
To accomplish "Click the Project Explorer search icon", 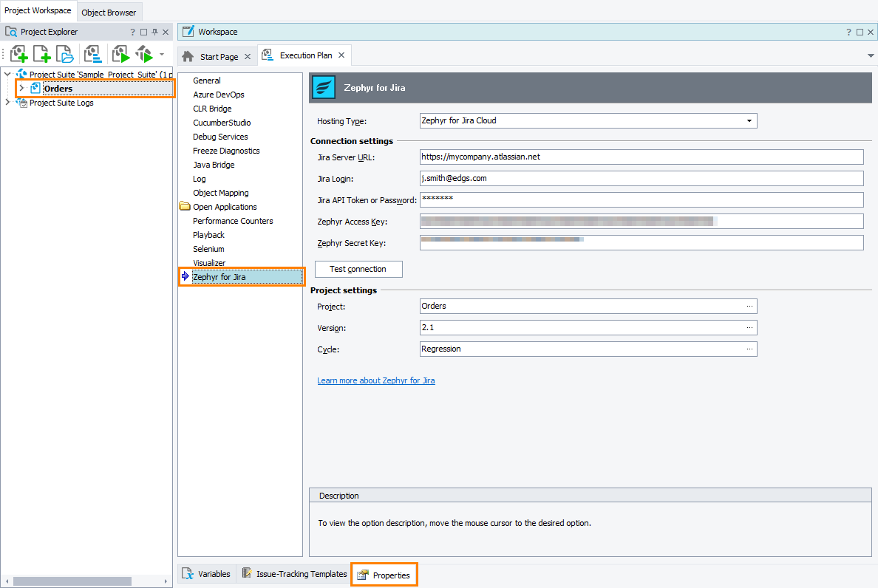I will pyautogui.click(x=10, y=32).
